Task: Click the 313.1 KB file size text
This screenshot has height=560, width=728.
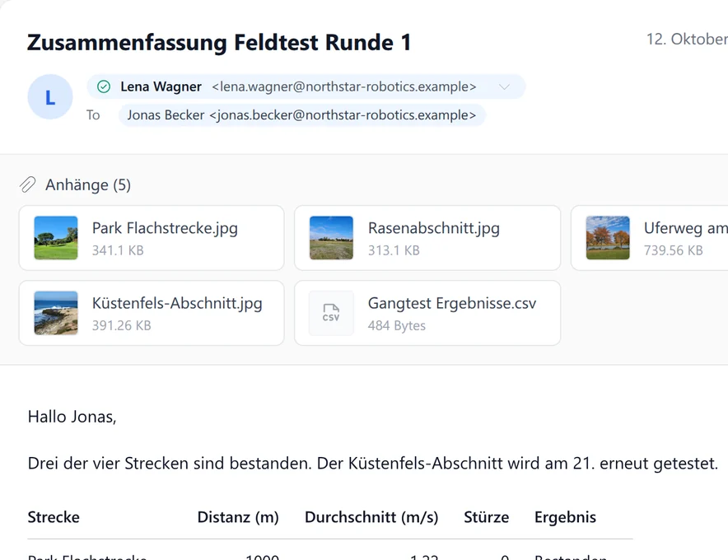Action: [x=394, y=250]
